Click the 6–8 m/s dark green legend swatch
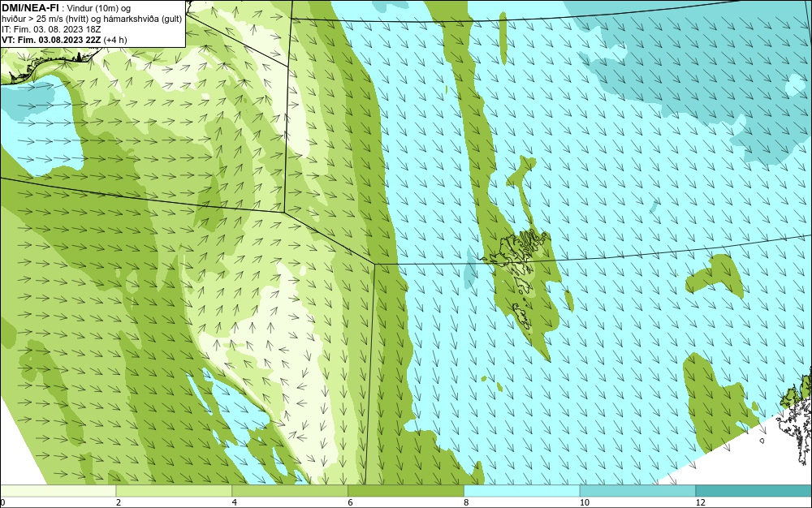 406,491
